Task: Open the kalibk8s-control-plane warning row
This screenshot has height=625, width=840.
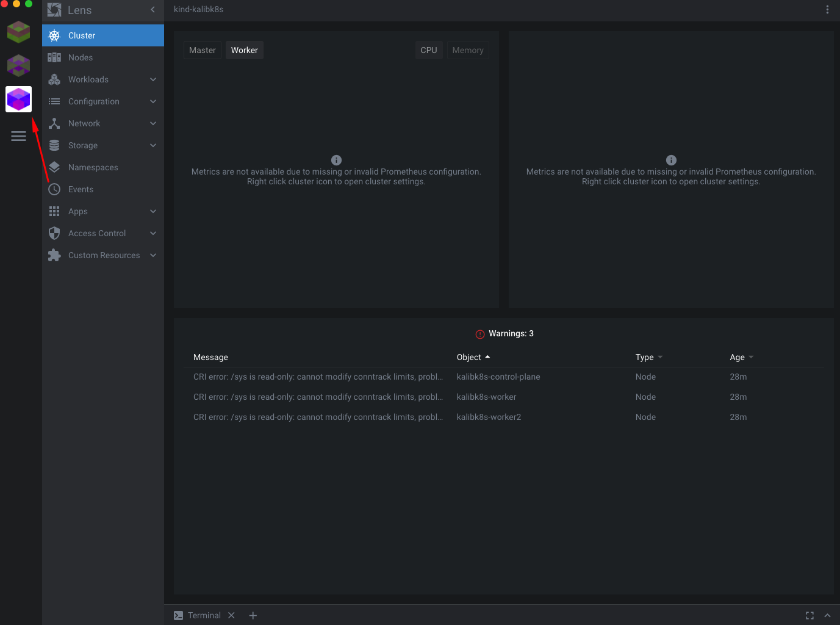Action: point(498,377)
